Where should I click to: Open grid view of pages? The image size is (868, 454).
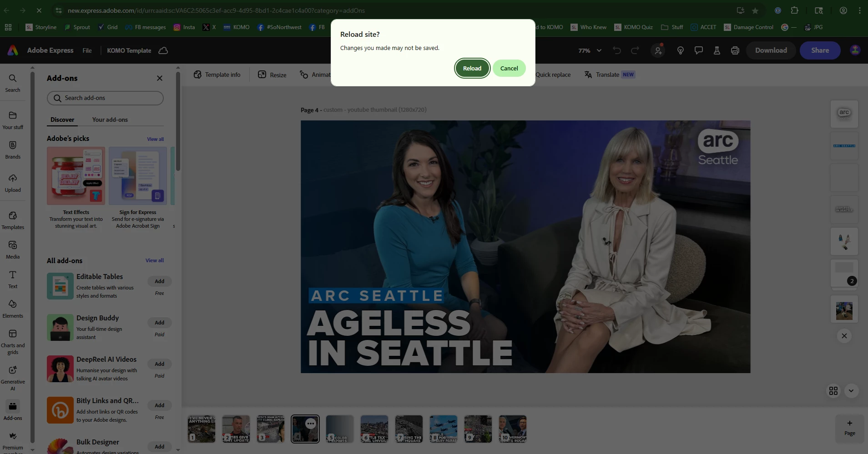click(x=833, y=391)
